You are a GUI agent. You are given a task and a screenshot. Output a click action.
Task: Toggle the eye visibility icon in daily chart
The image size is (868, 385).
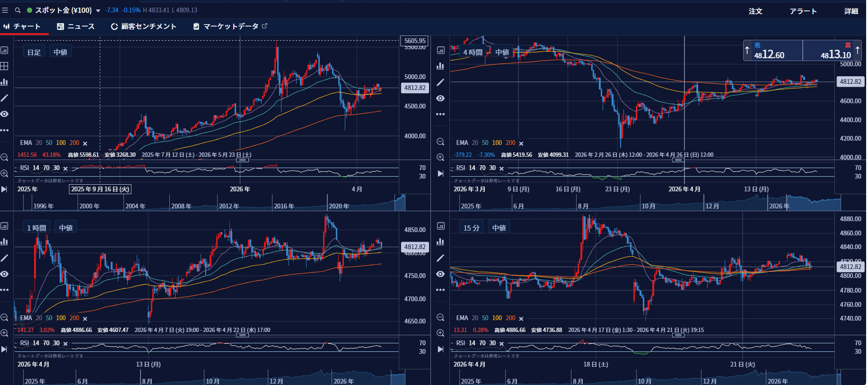coord(4,114)
